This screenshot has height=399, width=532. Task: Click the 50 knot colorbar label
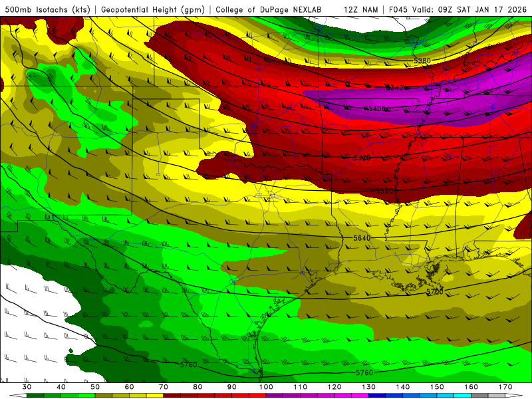click(95, 387)
